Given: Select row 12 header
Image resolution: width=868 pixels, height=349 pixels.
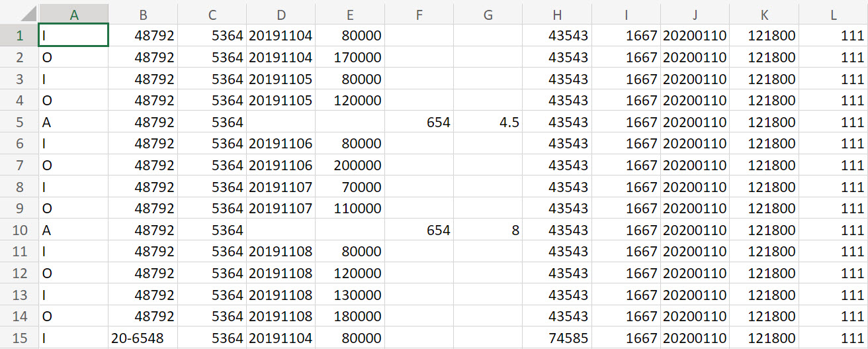Looking at the screenshot, I should click(20, 273).
